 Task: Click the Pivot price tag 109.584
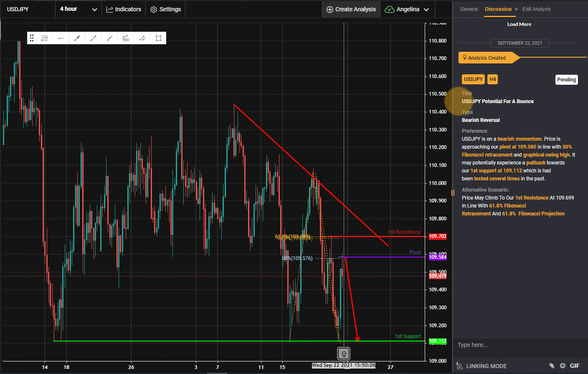[438, 257]
